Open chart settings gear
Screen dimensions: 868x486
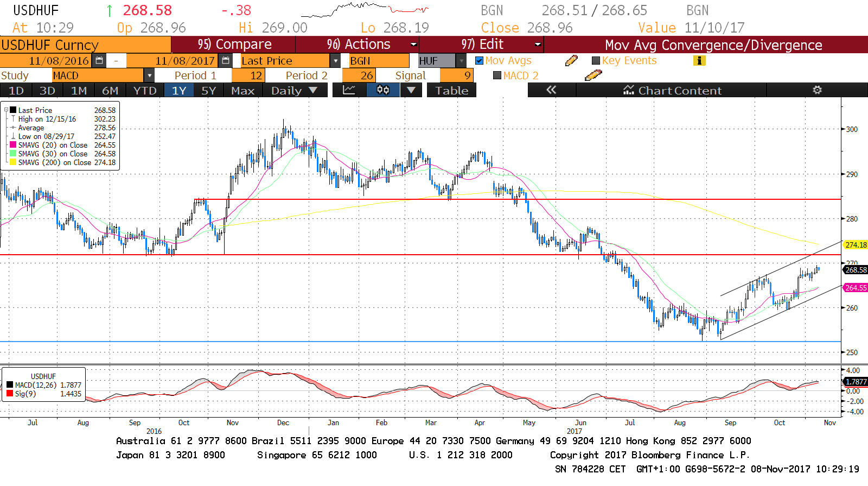(x=817, y=90)
